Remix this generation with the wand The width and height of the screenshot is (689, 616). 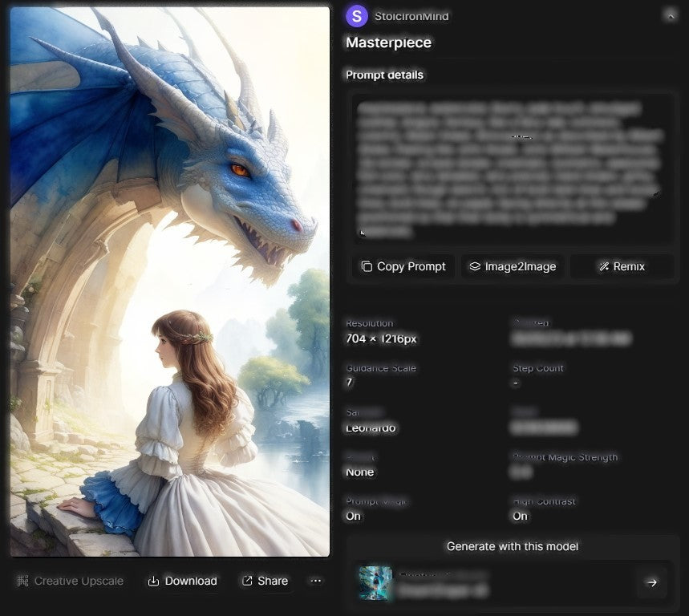click(622, 266)
